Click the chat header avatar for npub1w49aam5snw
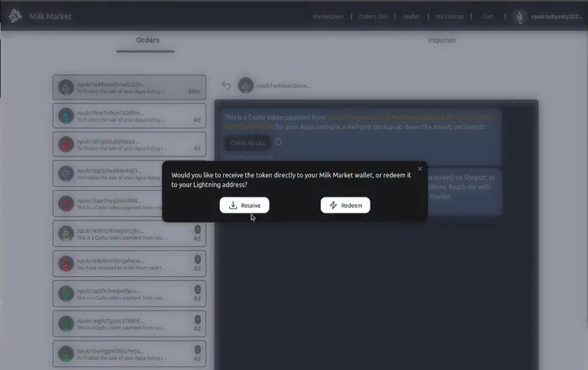Image resolution: width=588 pixels, height=370 pixels. (246, 85)
